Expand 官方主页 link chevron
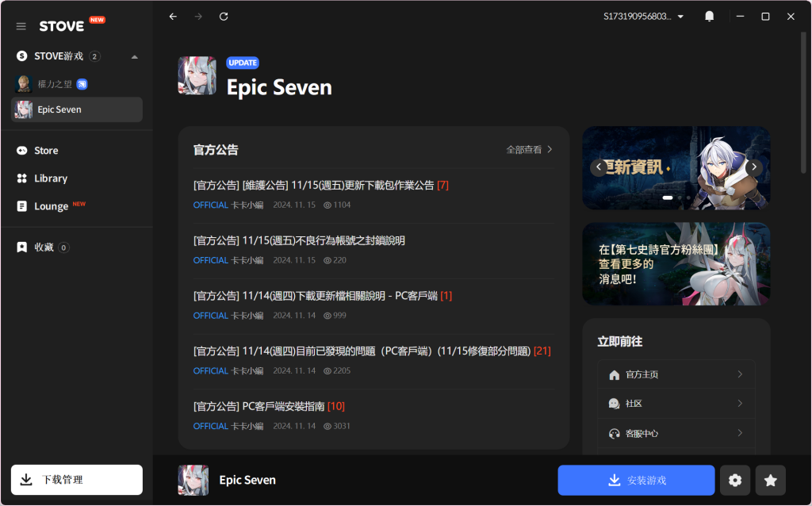 [x=739, y=374]
